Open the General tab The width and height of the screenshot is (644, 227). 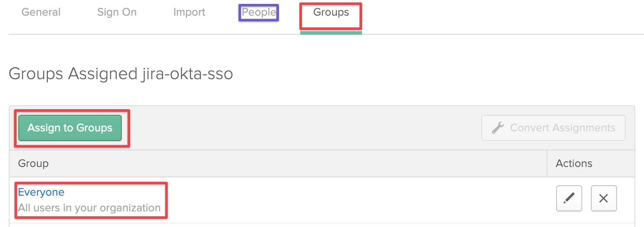pyautogui.click(x=41, y=12)
